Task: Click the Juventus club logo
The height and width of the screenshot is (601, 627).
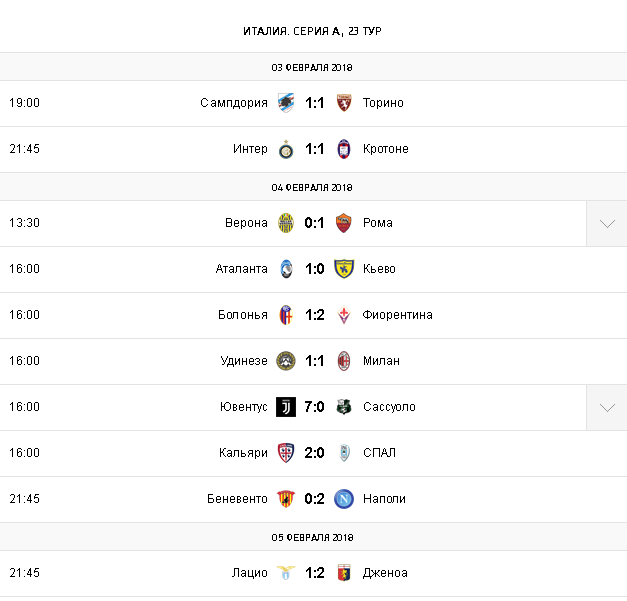Action: [x=286, y=407]
